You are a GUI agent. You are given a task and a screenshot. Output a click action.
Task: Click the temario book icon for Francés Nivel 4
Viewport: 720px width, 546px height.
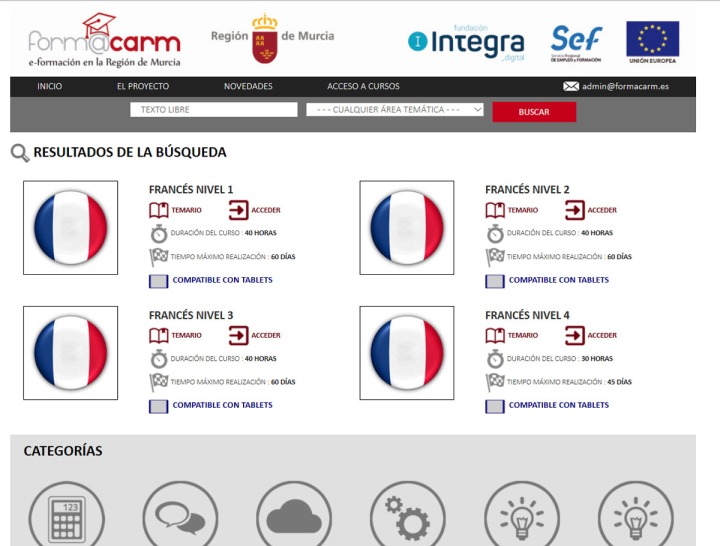494,335
